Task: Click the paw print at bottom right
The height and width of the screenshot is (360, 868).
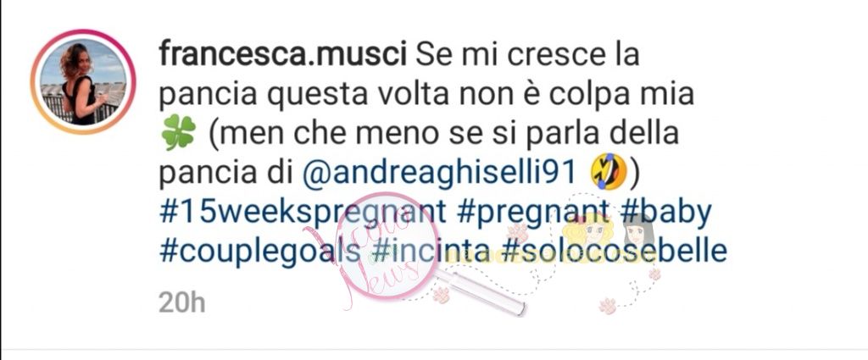Action: click(x=608, y=306)
